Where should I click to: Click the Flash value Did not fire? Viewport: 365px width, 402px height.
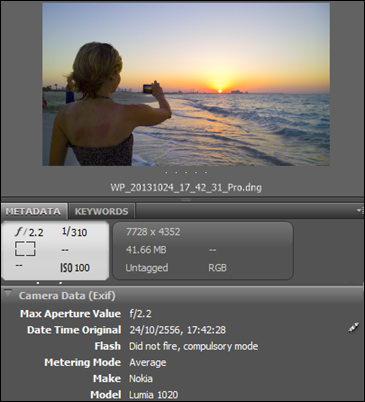click(x=194, y=346)
